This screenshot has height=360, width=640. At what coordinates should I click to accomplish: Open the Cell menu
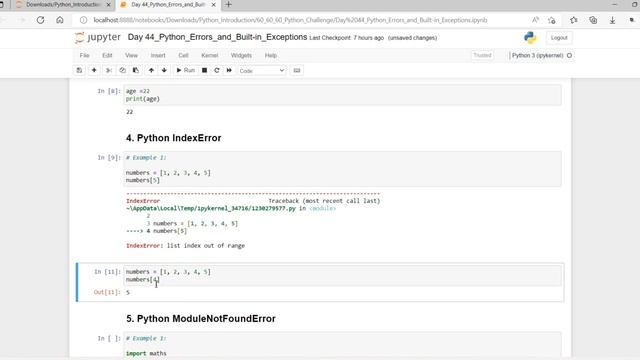pyautogui.click(x=183, y=55)
